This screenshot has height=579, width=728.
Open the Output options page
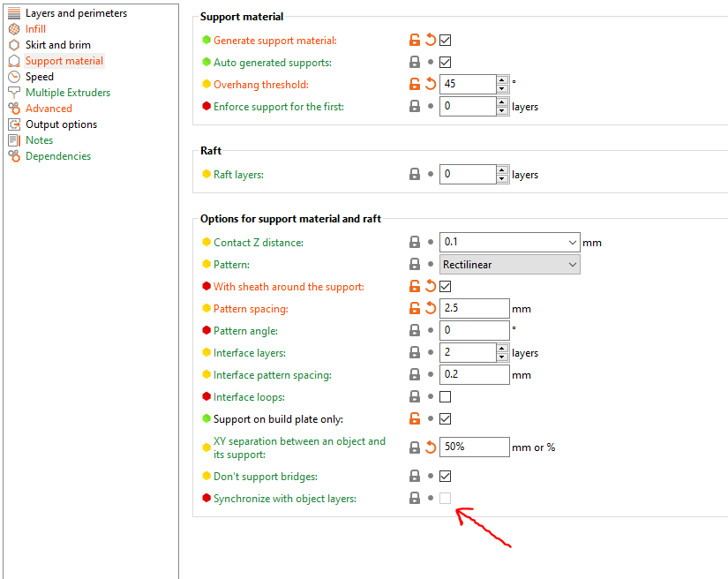(62, 124)
